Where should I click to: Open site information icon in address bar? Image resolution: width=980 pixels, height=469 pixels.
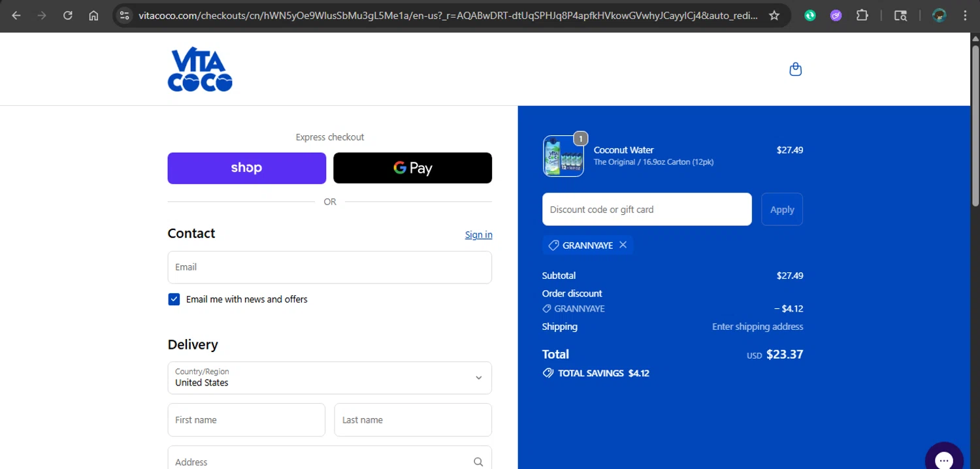[125, 16]
